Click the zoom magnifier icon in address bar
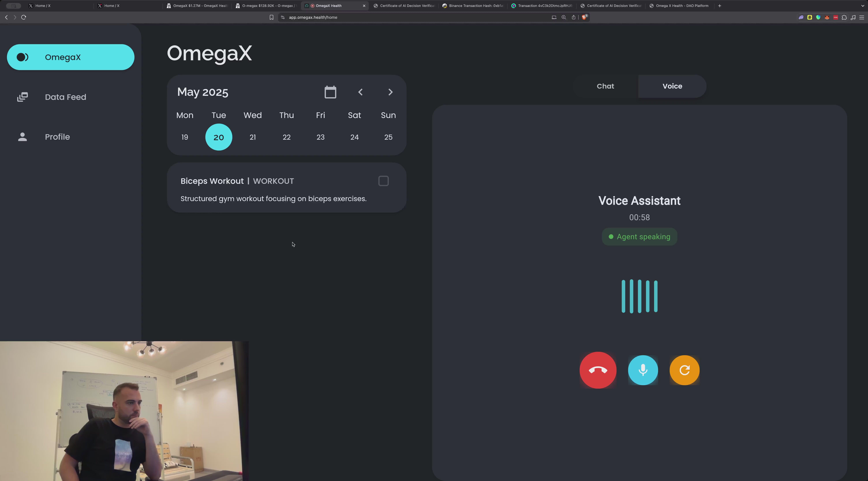 coord(564,17)
